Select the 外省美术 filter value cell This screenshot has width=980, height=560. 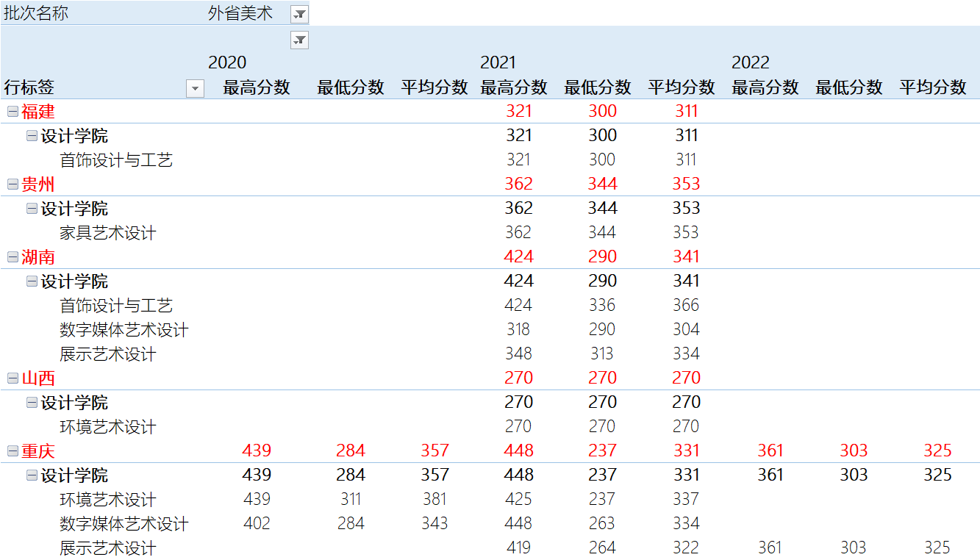click(x=240, y=14)
